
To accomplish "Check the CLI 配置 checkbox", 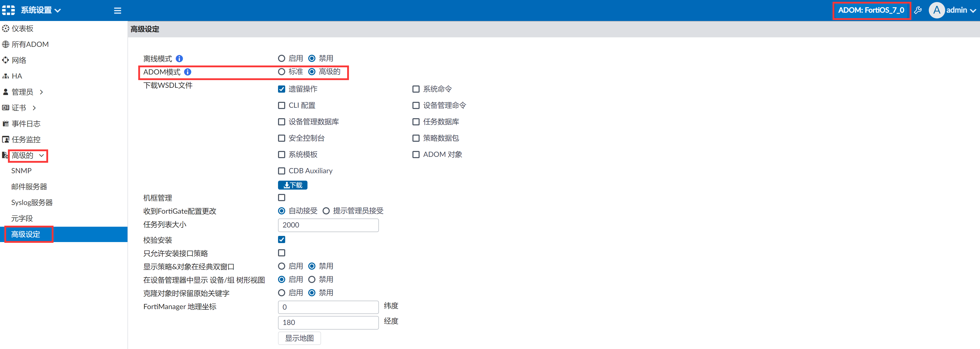I will pyautogui.click(x=282, y=105).
